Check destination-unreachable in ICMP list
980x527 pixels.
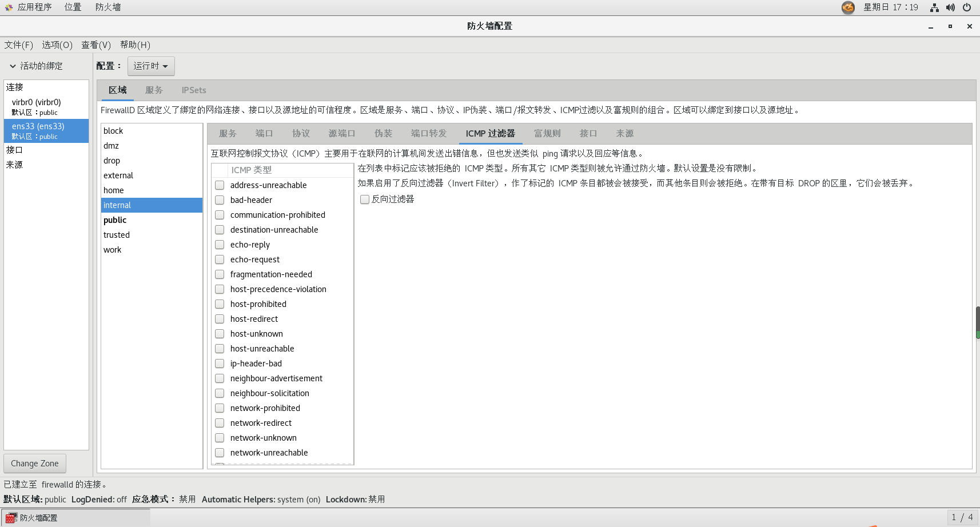click(x=220, y=230)
